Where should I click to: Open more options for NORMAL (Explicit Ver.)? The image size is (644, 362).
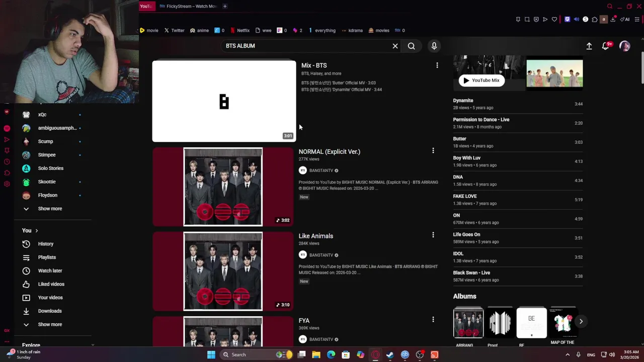point(433,150)
